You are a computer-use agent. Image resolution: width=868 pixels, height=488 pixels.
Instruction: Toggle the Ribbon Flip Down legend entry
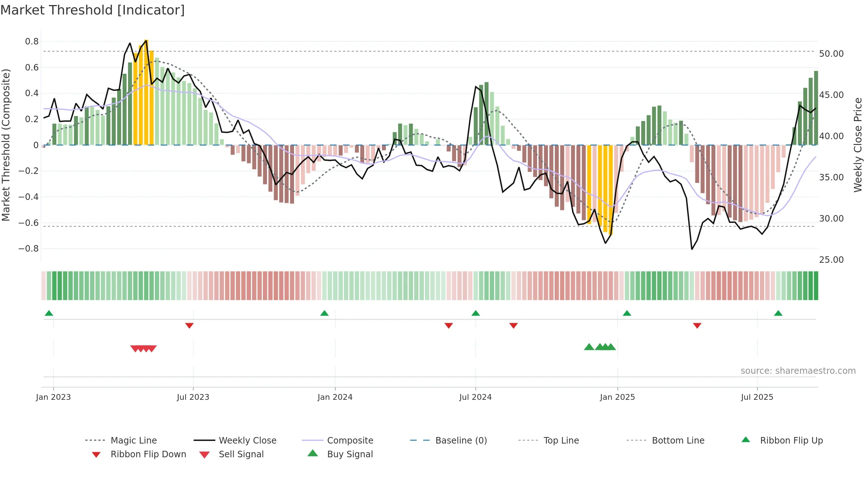[139, 454]
